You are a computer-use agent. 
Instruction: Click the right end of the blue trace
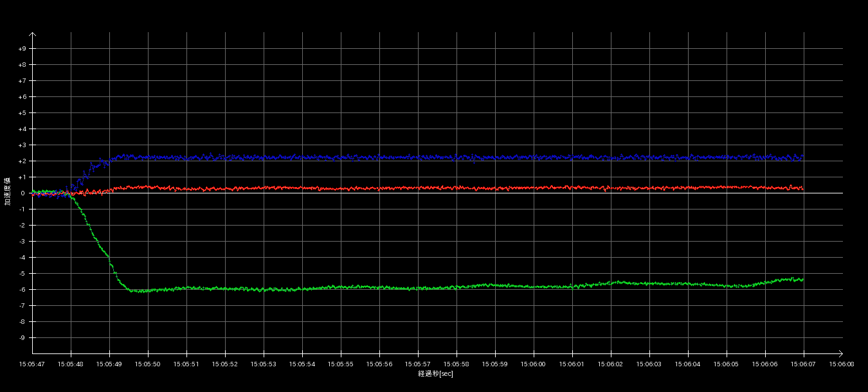[x=802, y=157]
